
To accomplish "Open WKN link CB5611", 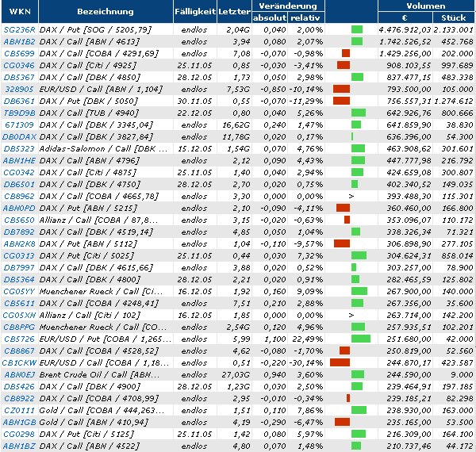I will coord(19,304).
